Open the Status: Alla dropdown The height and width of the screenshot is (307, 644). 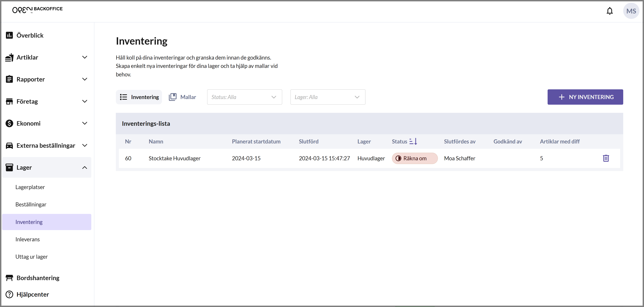pyautogui.click(x=244, y=97)
